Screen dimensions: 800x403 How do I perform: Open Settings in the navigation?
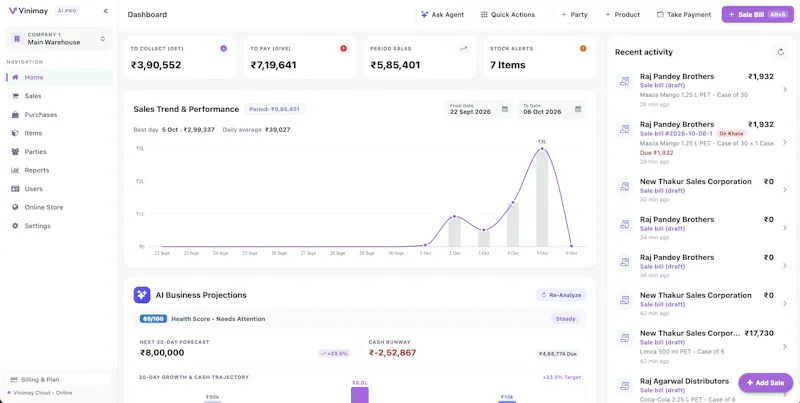click(x=59, y=226)
